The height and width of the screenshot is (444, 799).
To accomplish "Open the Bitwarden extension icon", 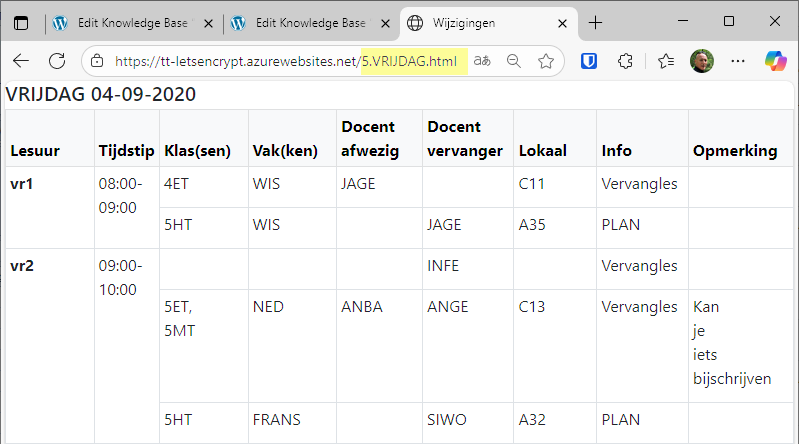I will 589,61.
